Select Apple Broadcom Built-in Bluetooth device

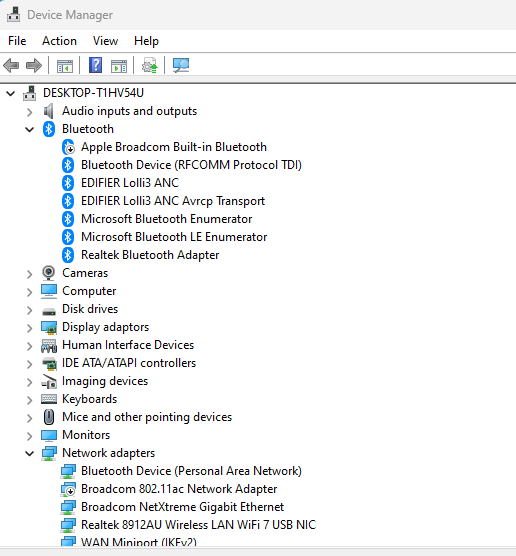tap(174, 147)
